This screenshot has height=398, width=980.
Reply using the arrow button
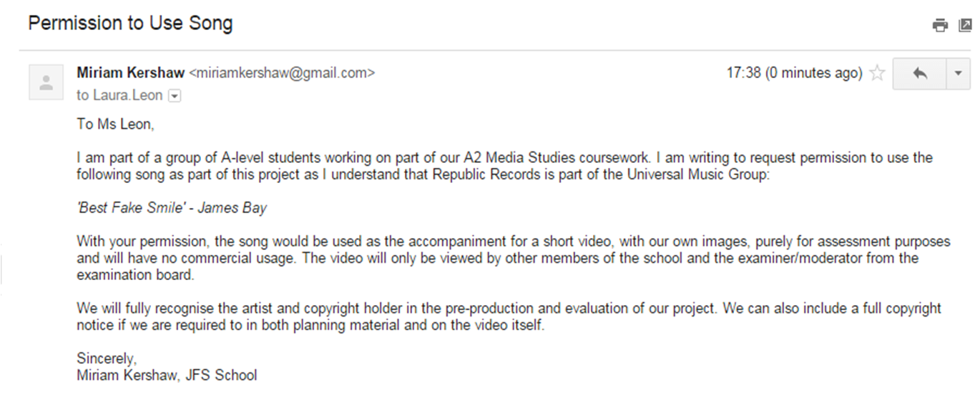[x=920, y=74]
